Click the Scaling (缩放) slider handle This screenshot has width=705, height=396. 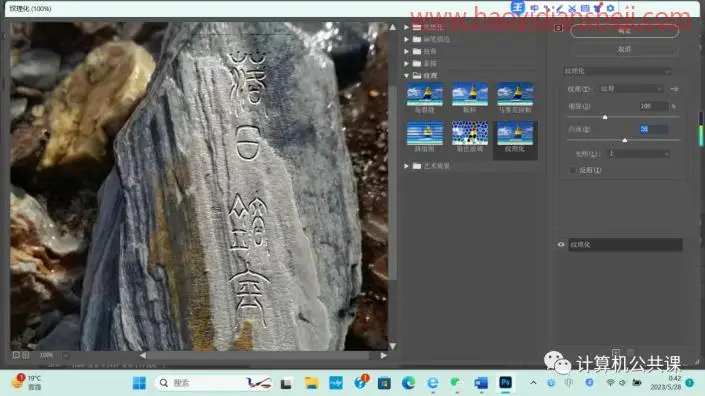coord(605,117)
